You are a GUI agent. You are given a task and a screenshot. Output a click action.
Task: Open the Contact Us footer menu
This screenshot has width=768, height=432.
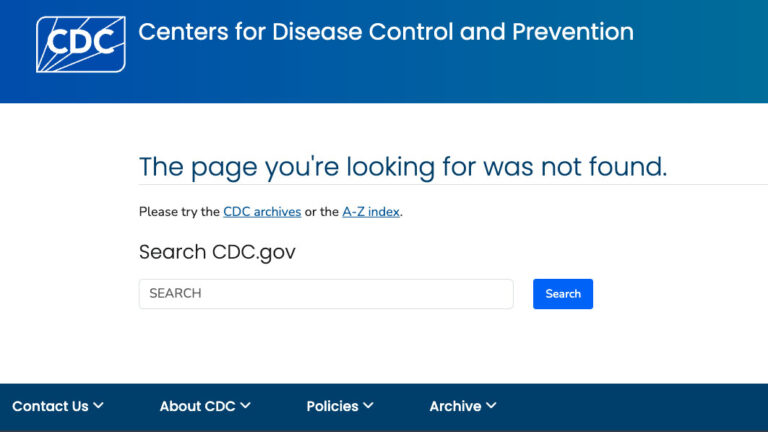[x=58, y=406]
